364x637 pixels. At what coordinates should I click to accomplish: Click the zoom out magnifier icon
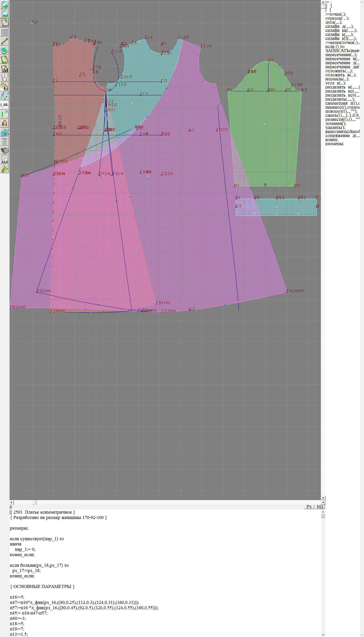5,14
